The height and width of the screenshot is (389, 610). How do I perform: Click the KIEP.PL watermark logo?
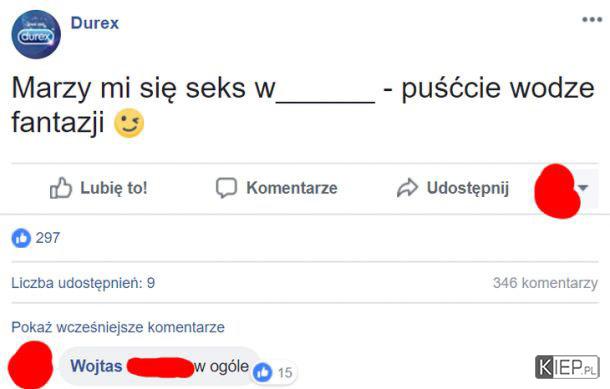pyautogui.click(x=567, y=367)
